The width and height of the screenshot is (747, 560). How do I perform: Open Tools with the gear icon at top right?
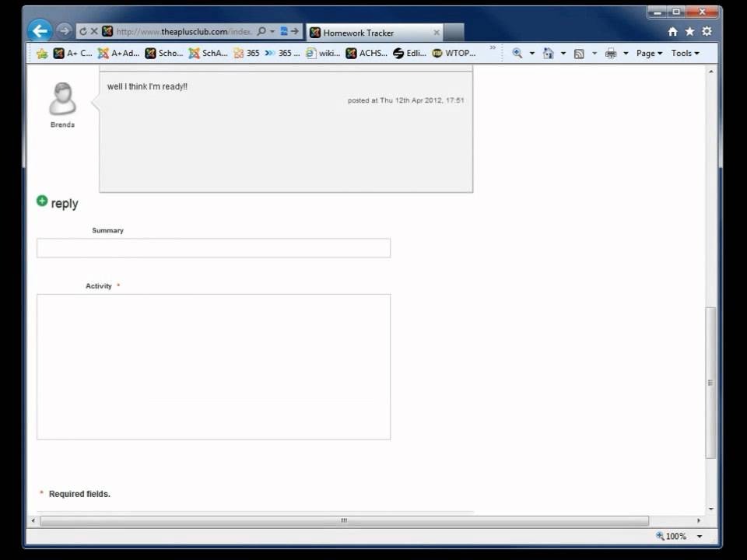point(707,31)
